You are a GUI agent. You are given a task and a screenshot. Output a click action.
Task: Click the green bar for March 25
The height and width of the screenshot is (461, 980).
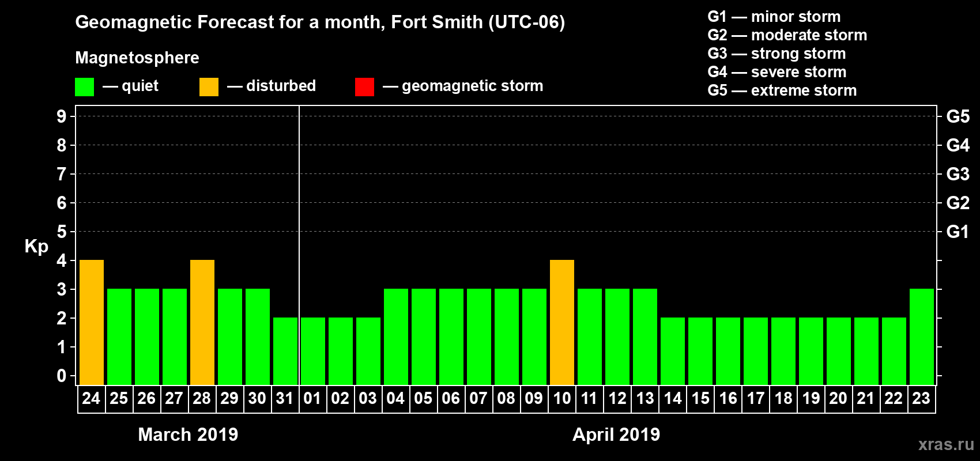(x=119, y=337)
